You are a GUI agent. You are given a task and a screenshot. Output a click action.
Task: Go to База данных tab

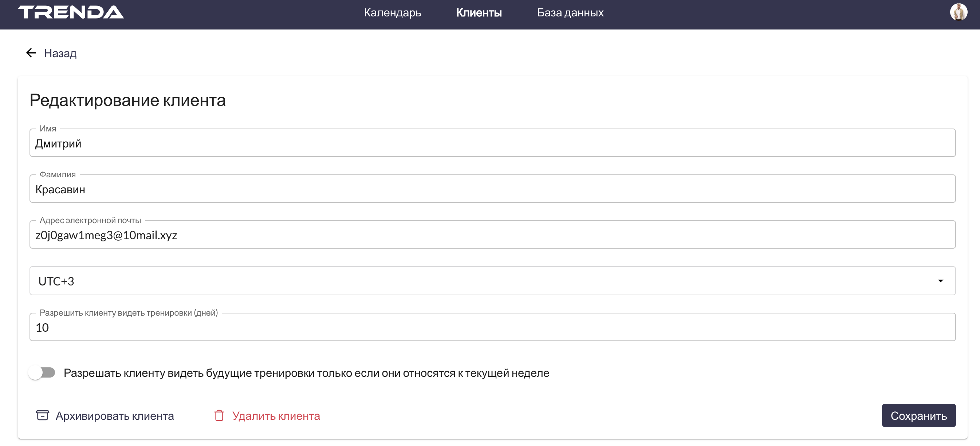tap(570, 12)
